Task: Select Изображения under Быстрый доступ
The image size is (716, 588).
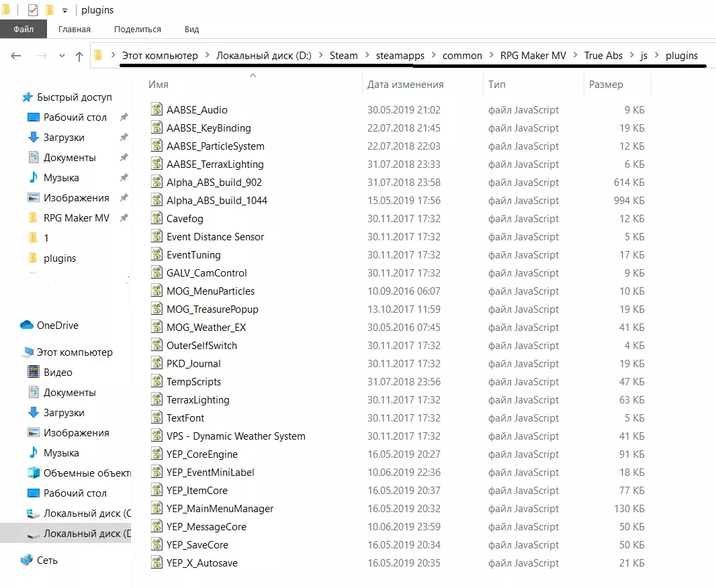Action: click(77, 197)
